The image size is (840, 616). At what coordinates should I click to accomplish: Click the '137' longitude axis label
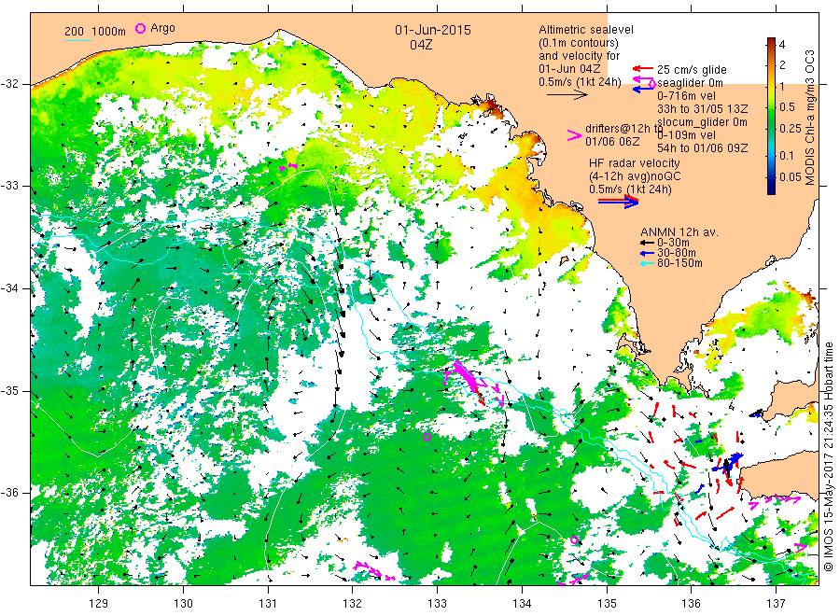tap(776, 604)
